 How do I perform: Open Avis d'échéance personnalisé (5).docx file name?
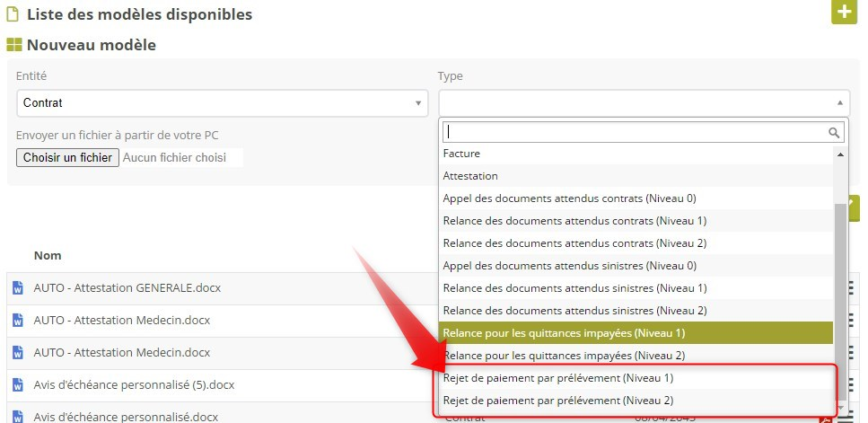(x=134, y=385)
